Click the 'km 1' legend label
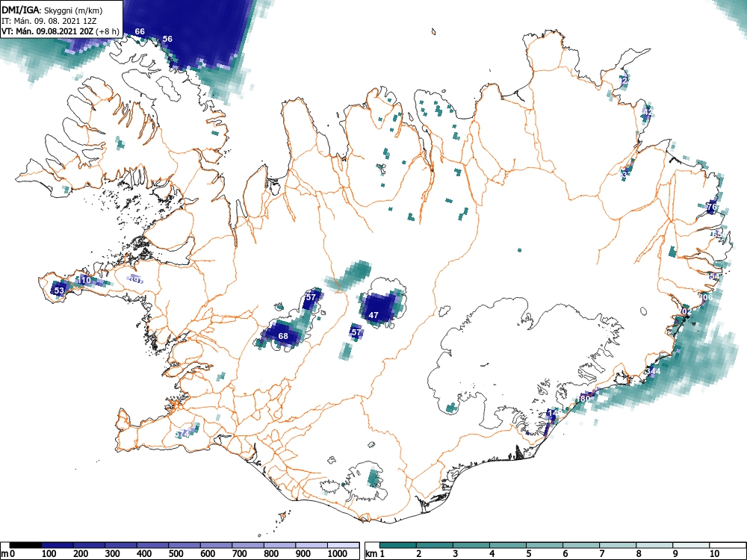 pyautogui.click(x=375, y=553)
